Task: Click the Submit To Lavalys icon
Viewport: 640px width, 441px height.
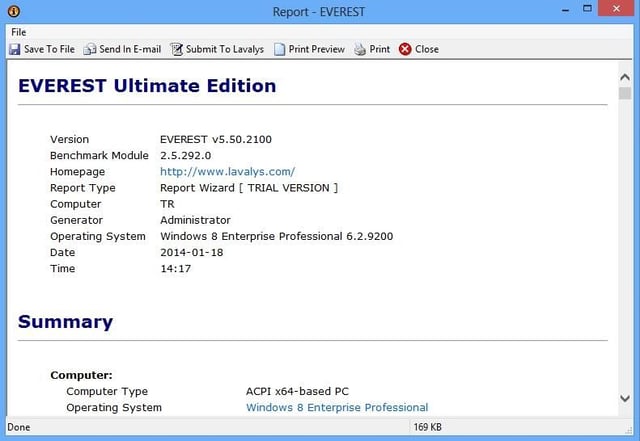Action: (176, 49)
